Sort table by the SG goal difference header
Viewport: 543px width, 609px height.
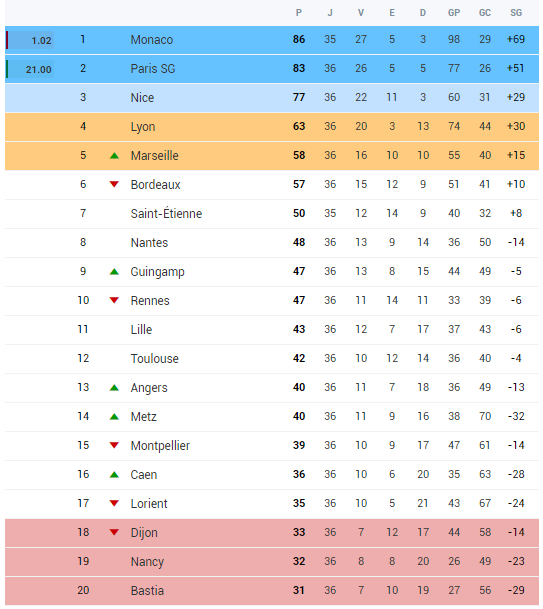point(516,13)
